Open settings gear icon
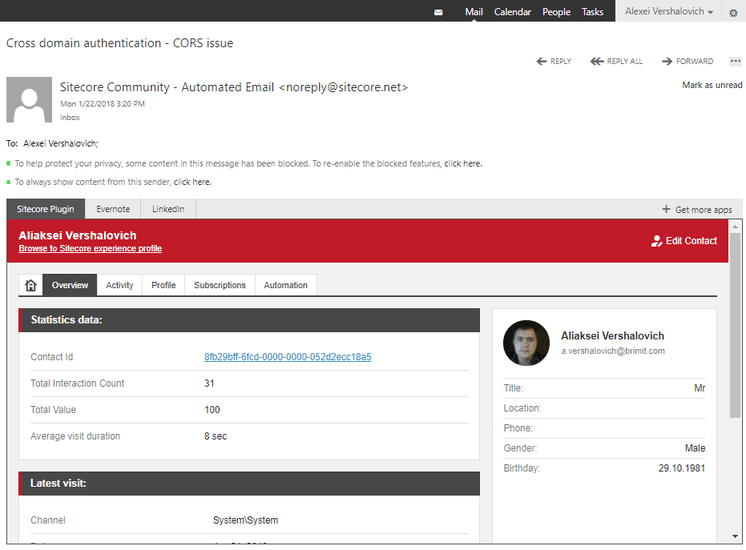746x550 pixels. tap(733, 13)
